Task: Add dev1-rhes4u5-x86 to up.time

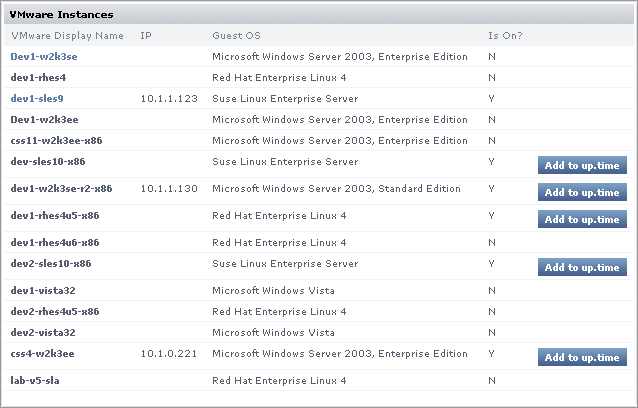Action: pyautogui.click(x=582, y=219)
